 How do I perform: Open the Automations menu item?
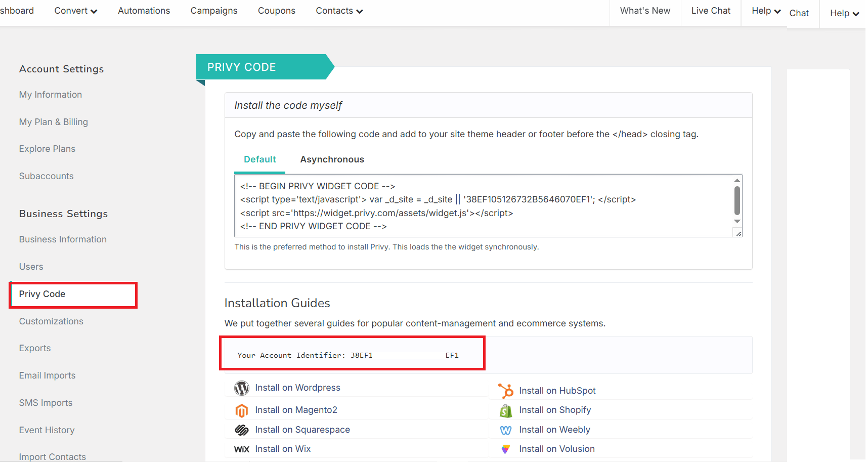pos(144,11)
